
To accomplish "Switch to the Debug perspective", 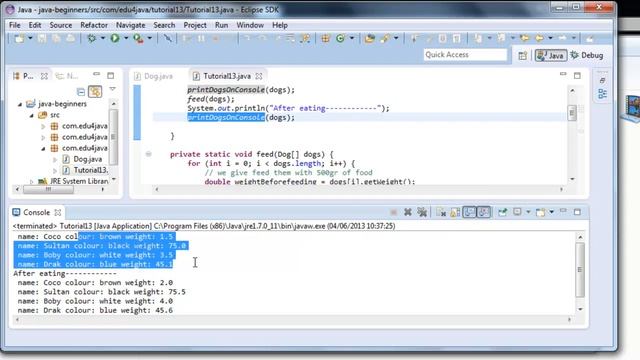I will (587, 56).
